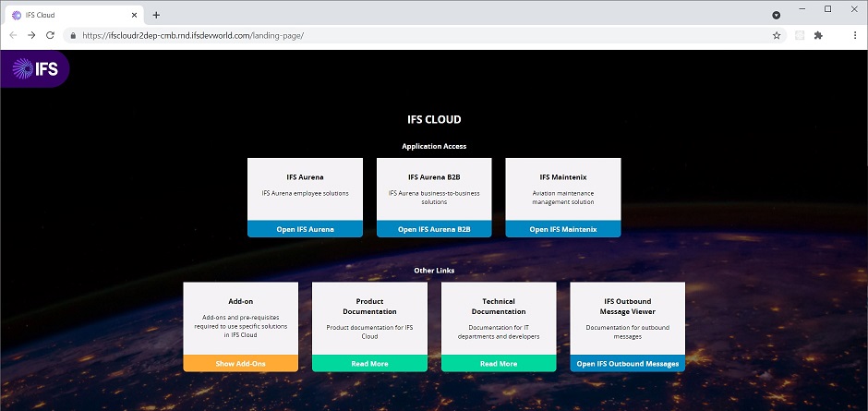
Task: Read More under Product Documentation
Action: point(369,364)
